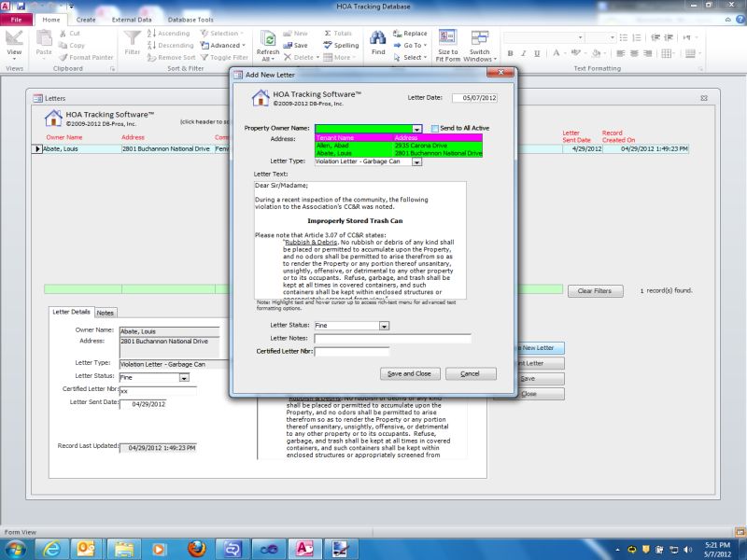Expand the Selection filter menu

(x=222, y=34)
